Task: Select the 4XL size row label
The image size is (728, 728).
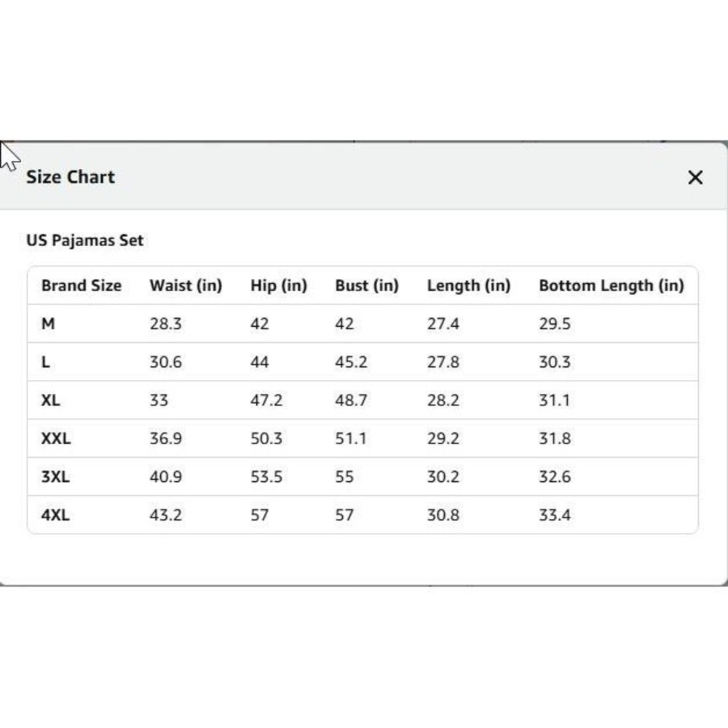Action: pos(55,515)
